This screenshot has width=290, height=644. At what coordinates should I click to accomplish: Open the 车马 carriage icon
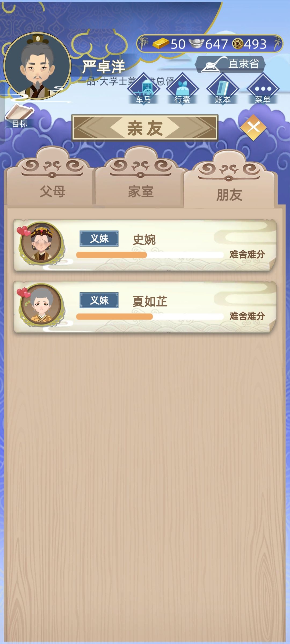(143, 89)
